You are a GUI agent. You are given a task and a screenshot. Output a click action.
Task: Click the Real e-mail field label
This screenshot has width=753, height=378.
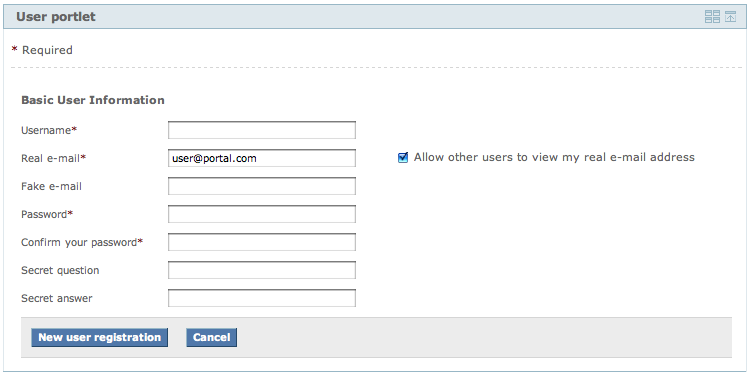pos(53,158)
